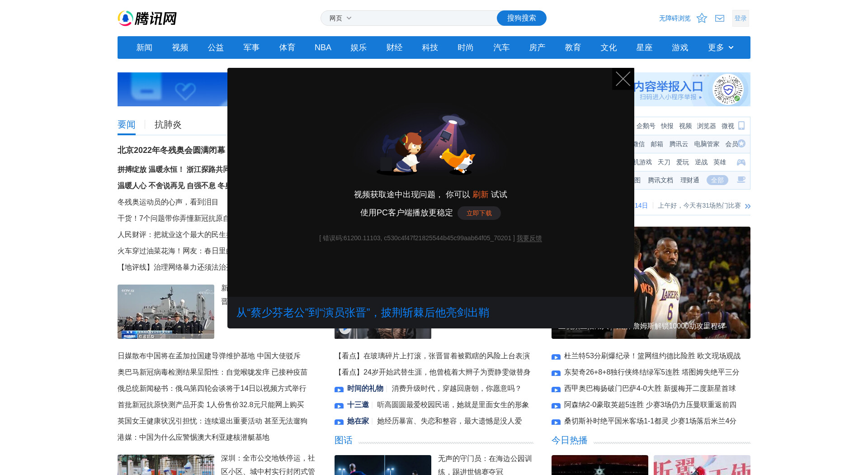The width and height of the screenshot is (868, 475).
Task: Open the 图话 section heading
Action: 344,440
